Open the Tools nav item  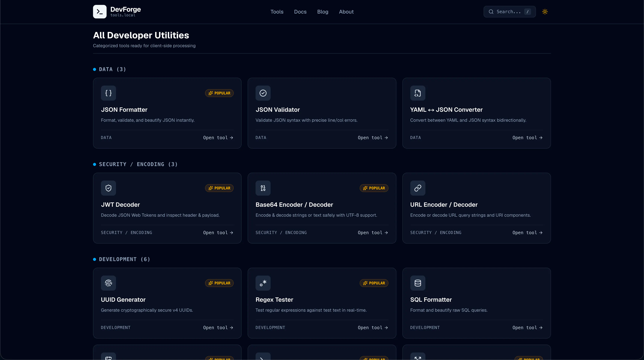277,12
